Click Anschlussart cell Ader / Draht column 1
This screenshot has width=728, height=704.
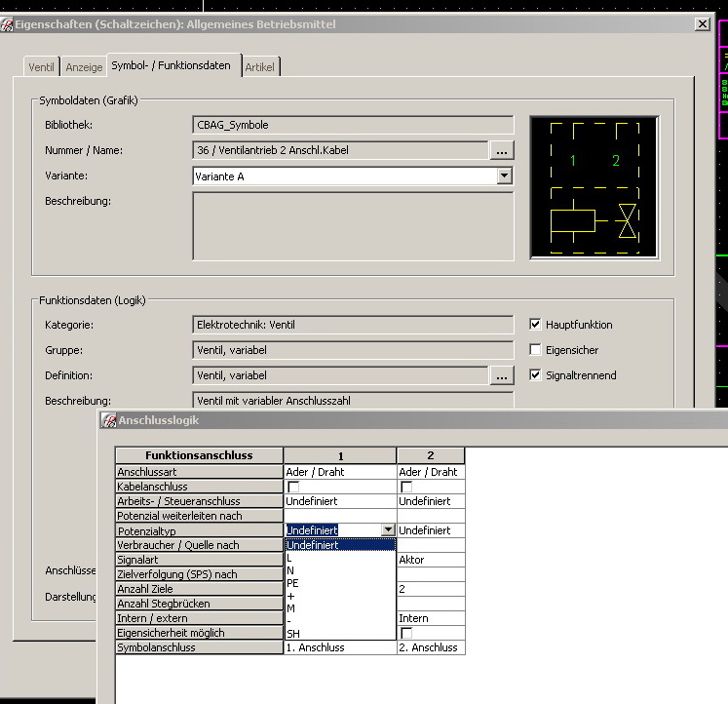[340, 472]
